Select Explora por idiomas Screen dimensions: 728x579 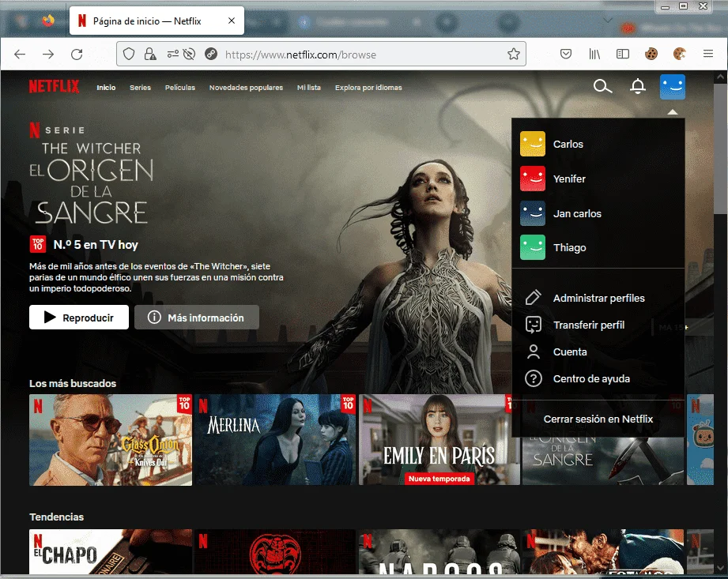pyautogui.click(x=368, y=87)
